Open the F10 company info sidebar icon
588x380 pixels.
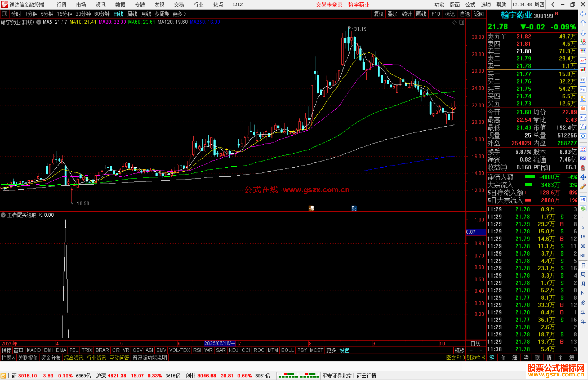583,89
